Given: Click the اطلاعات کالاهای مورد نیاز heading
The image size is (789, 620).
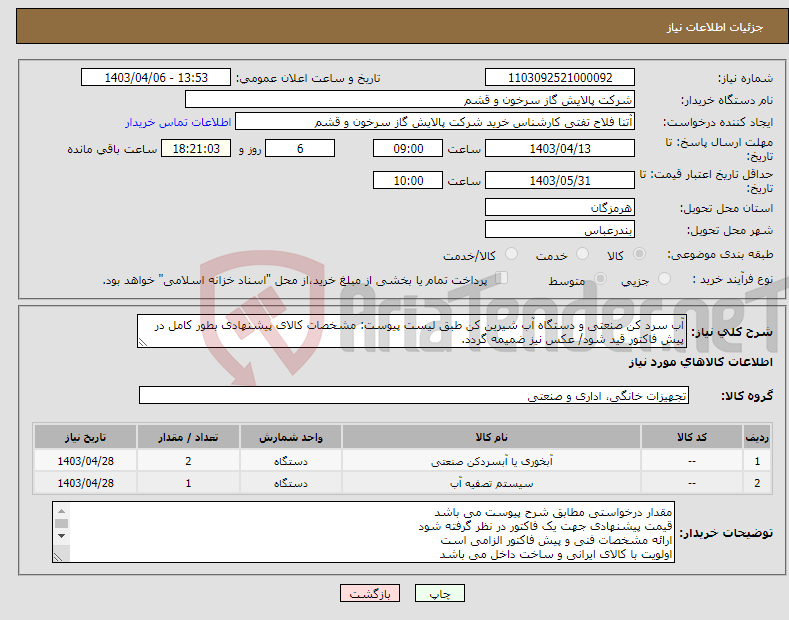Looking at the screenshot, I should (700, 362).
